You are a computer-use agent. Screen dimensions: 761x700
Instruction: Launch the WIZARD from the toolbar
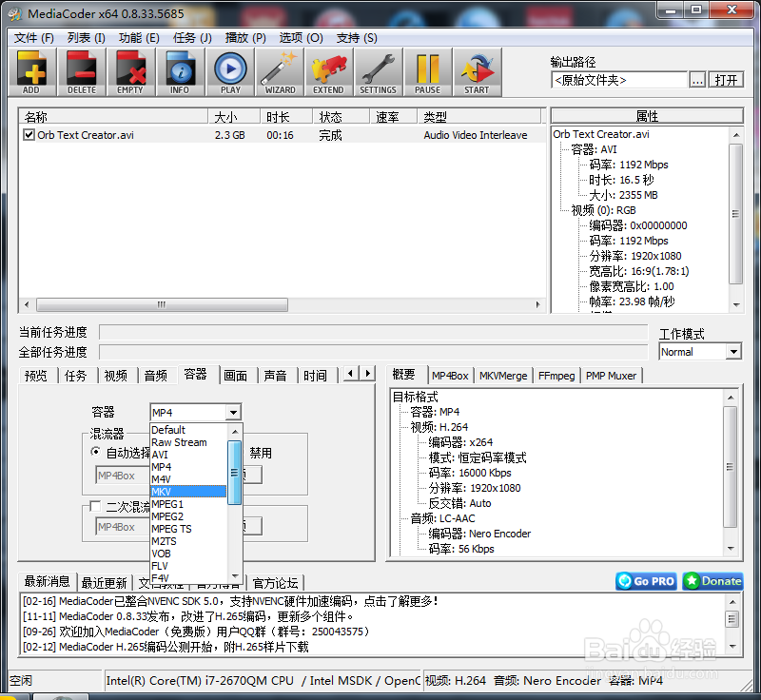click(279, 72)
